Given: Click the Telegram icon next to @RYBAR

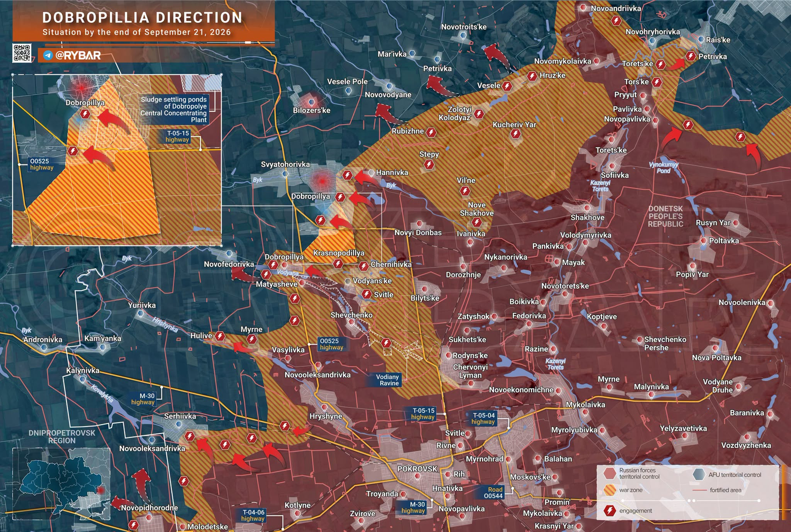Looking at the screenshot, I should click(48, 56).
